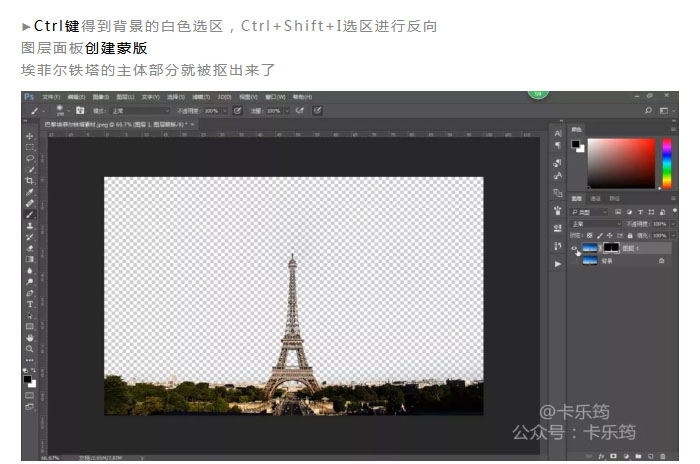Click the search icon in options bar
Viewport: 700px width, 464px height.
[x=649, y=111]
